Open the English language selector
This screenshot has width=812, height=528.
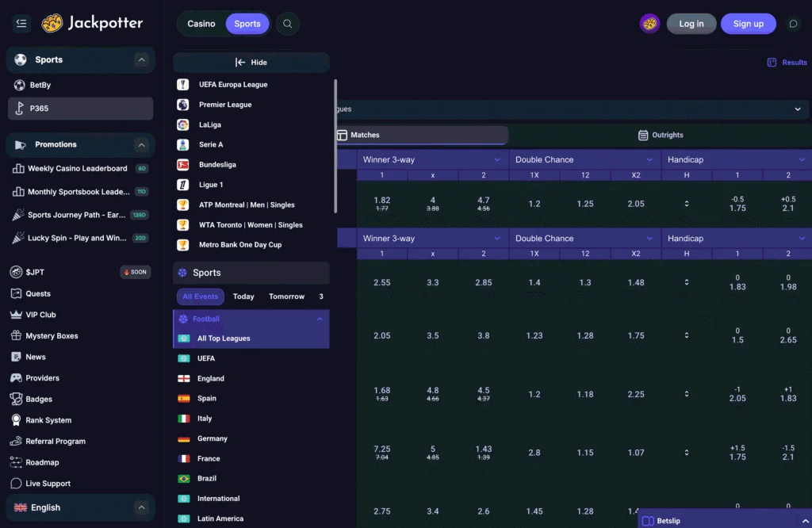tap(80, 507)
